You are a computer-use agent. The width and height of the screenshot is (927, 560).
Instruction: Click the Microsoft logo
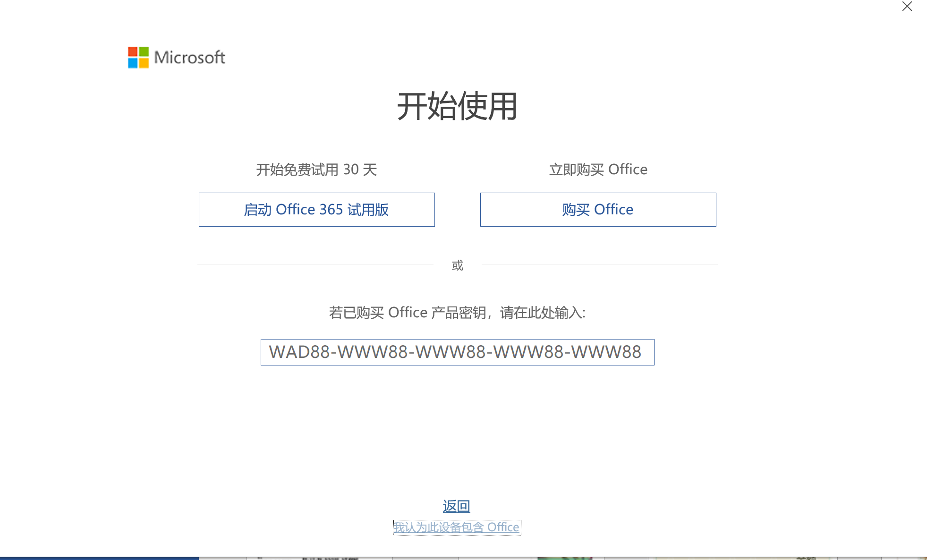[177, 58]
